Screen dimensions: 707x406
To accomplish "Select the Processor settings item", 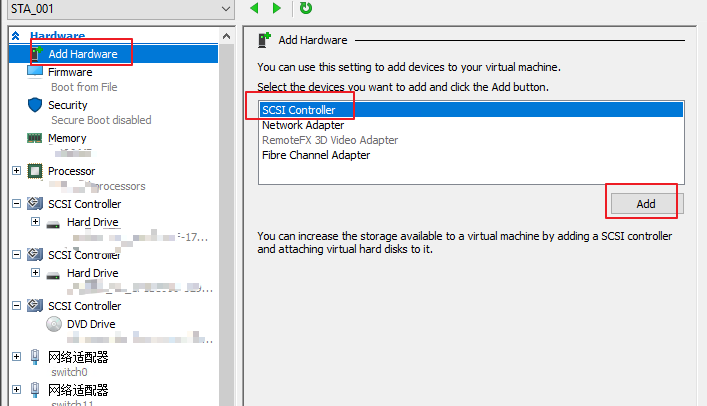I will pyautogui.click(x=71, y=171).
